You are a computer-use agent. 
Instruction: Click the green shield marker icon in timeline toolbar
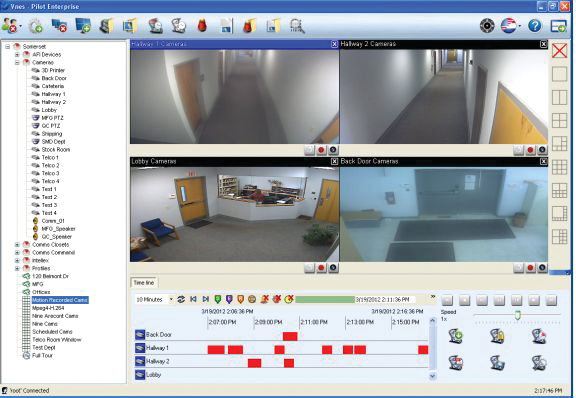[x=217, y=300]
